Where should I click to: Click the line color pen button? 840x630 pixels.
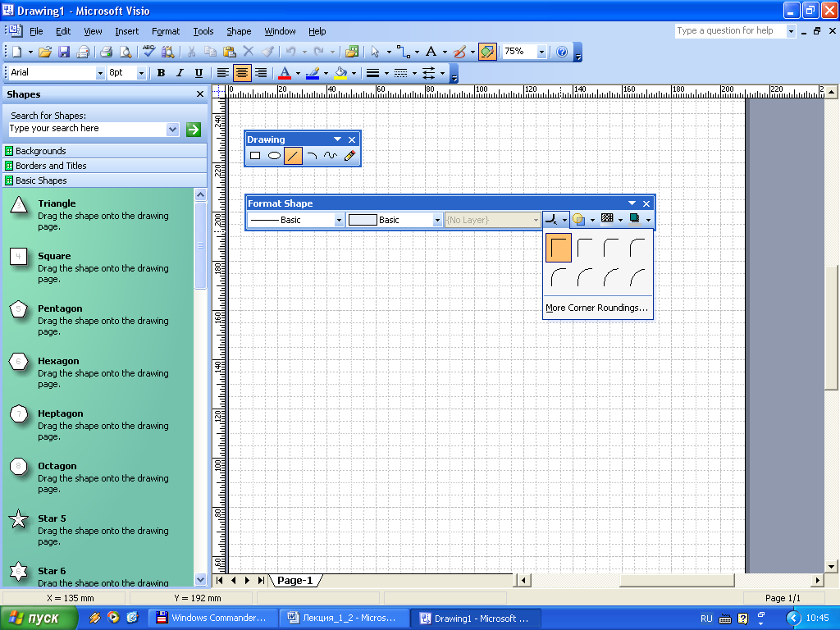(313, 73)
